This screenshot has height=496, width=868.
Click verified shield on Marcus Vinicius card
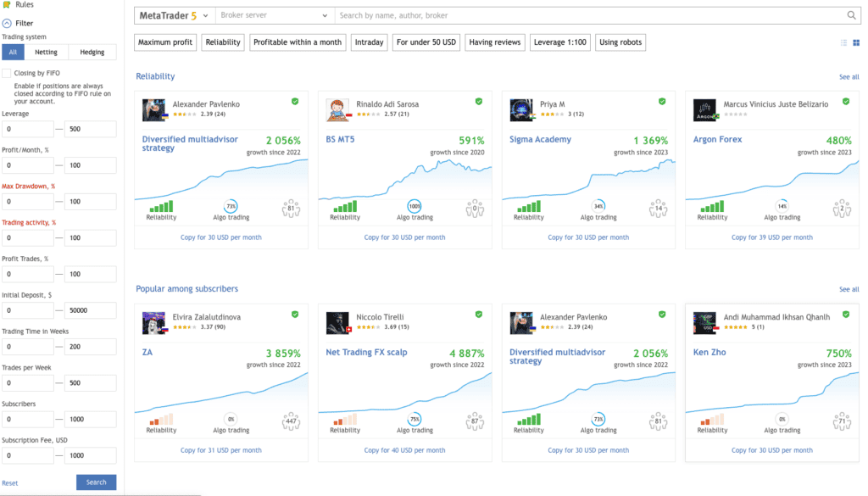pos(845,101)
